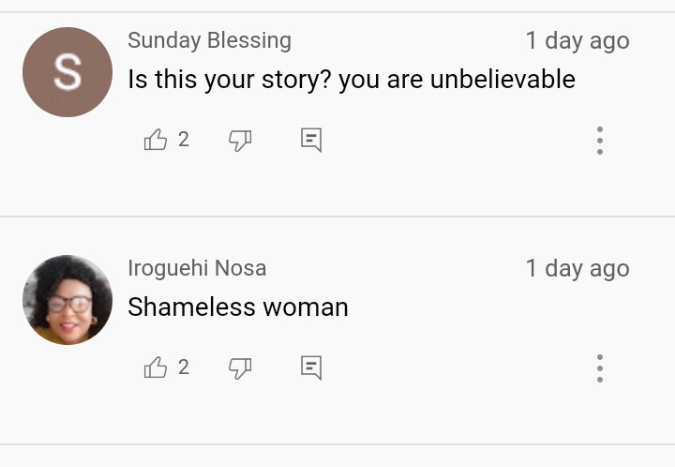Screen dimensions: 675x467
Task: Reply to Sunday Blessing's comment
Action: click(311, 140)
